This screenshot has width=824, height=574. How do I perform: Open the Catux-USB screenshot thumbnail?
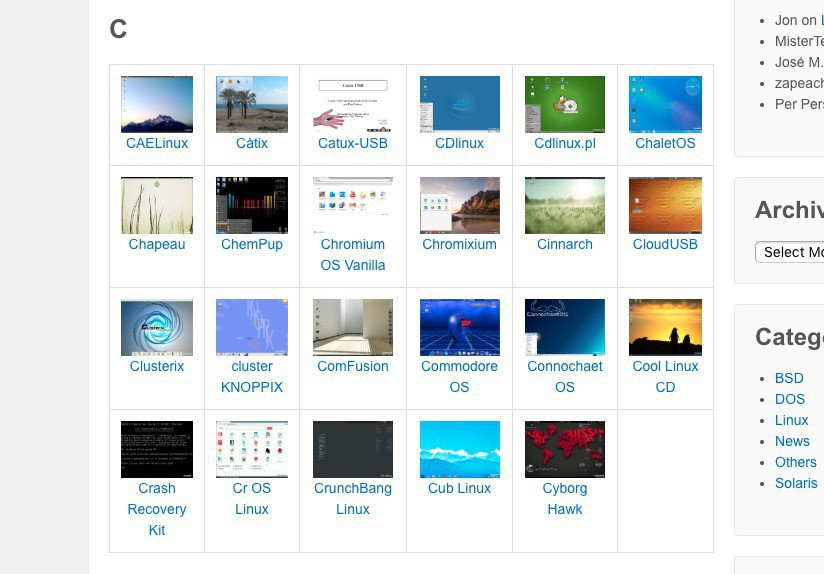pyautogui.click(x=353, y=104)
